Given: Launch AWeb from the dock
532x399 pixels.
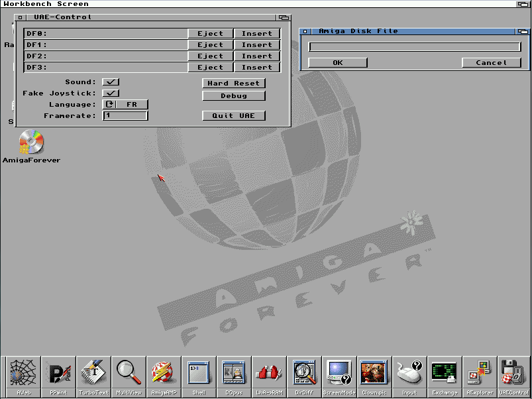Looking at the screenshot, I should [23, 376].
